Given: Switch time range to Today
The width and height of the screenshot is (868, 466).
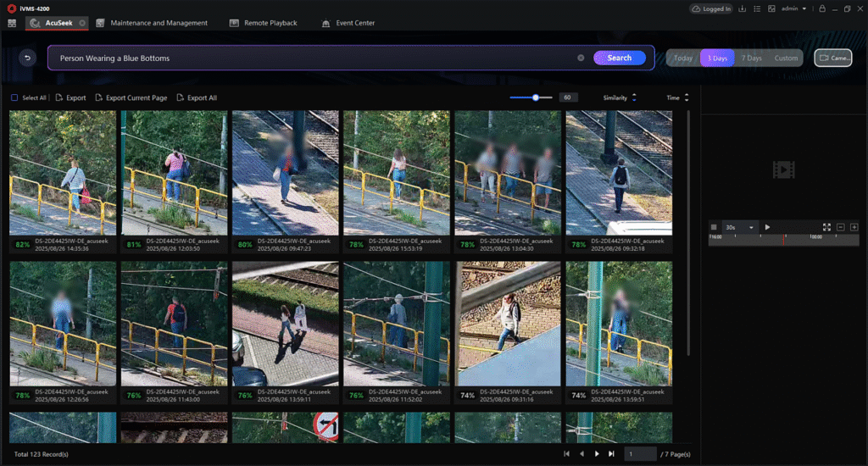Looking at the screenshot, I should coord(683,58).
